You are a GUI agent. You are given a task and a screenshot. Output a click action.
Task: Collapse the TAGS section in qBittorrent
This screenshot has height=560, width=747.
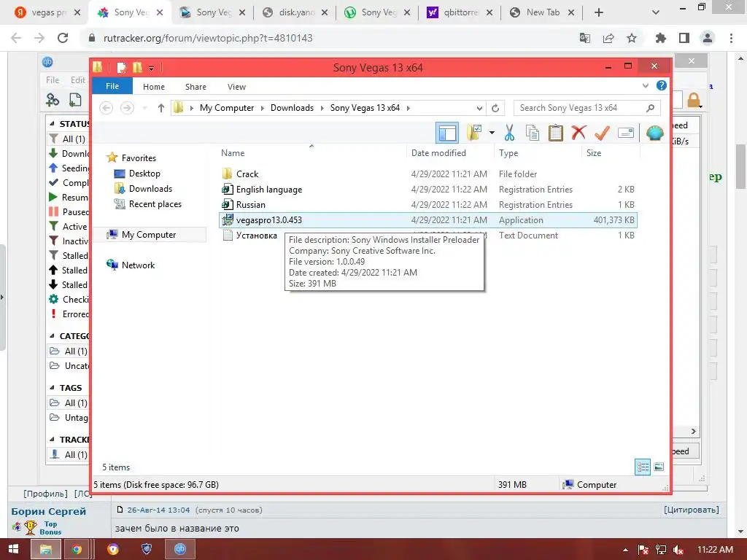(52, 388)
